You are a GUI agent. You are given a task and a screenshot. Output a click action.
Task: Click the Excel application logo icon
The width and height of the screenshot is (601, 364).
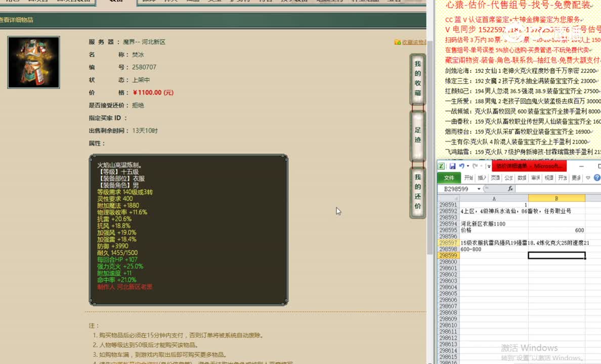pos(441,166)
